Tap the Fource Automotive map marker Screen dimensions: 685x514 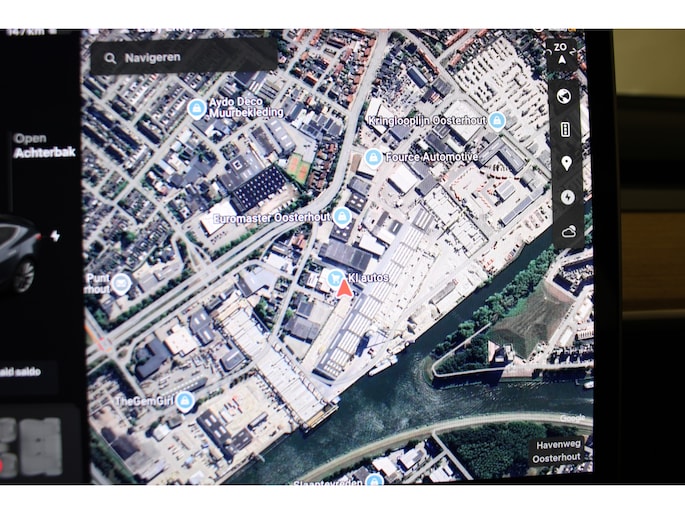click(x=373, y=157)
